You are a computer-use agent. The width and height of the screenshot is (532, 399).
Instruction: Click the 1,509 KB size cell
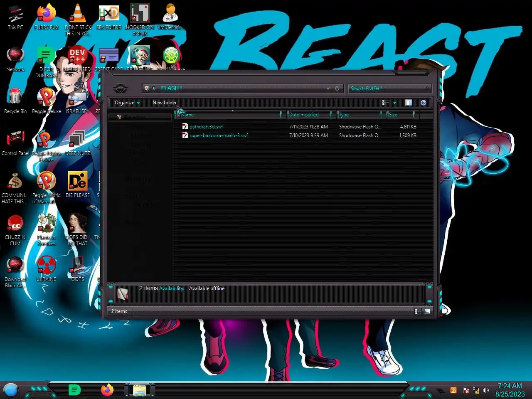point(408,135)
